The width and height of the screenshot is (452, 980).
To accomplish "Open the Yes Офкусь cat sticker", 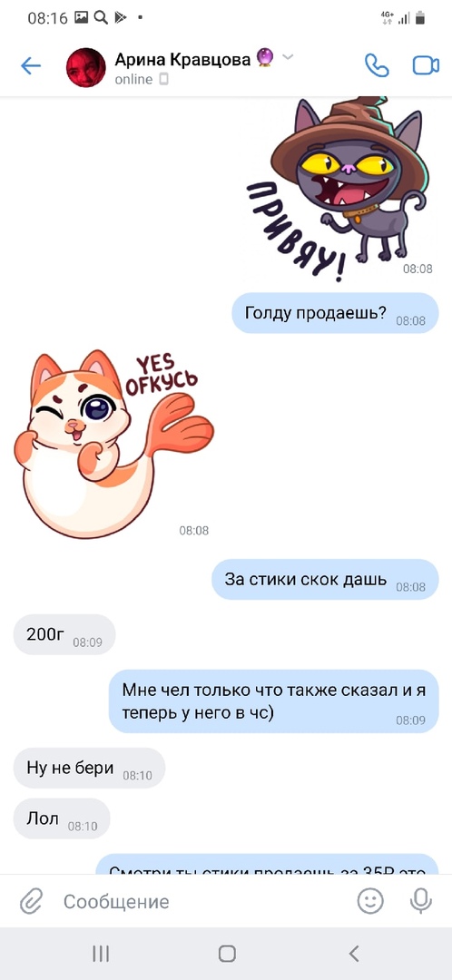I will point(113,444).
